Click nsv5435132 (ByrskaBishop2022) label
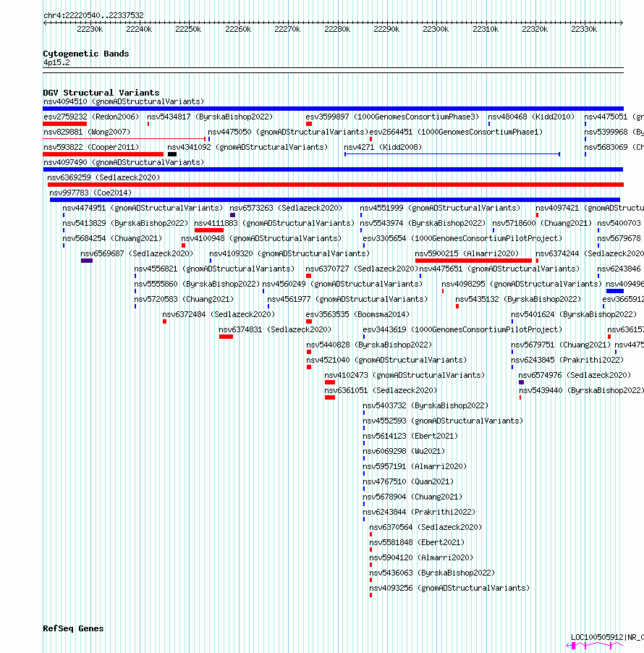The height and width of the screenshot is (653, 644). coord(518,299)
